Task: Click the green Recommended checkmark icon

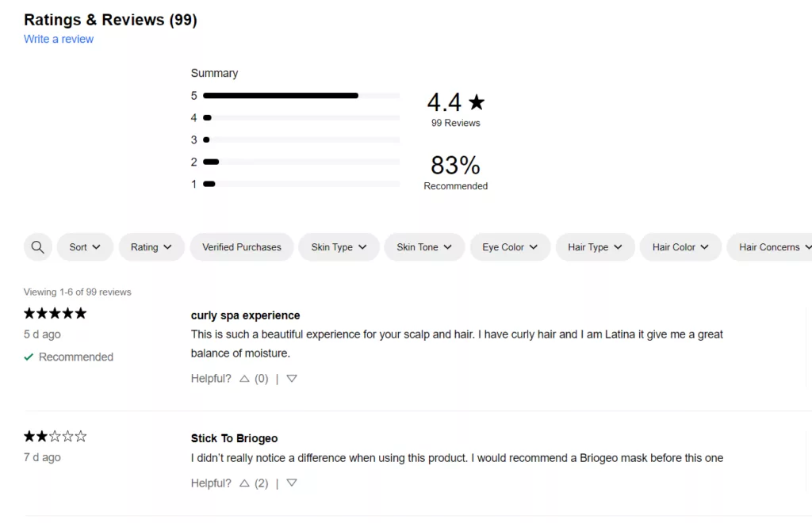Action: [29, 357]
